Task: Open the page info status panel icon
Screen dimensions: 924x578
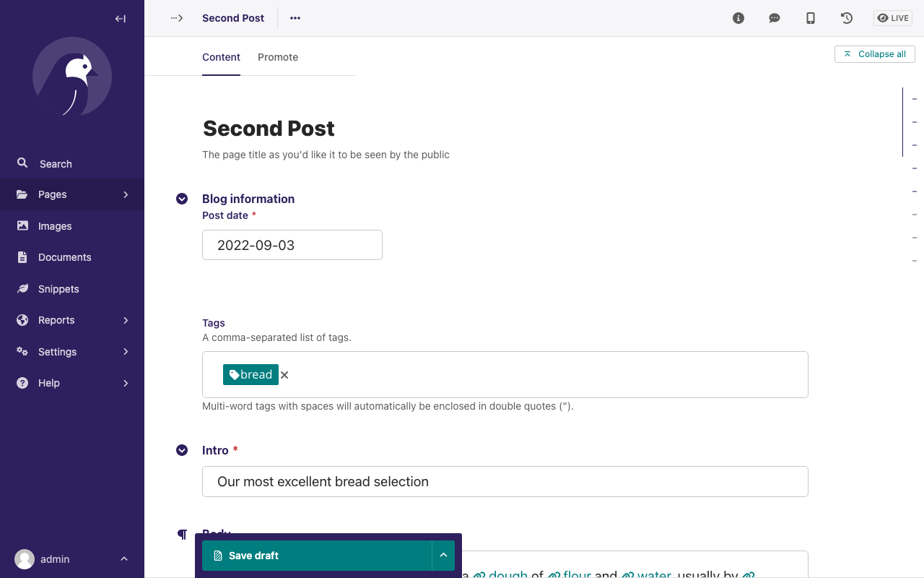Action: tap(738, 18)
